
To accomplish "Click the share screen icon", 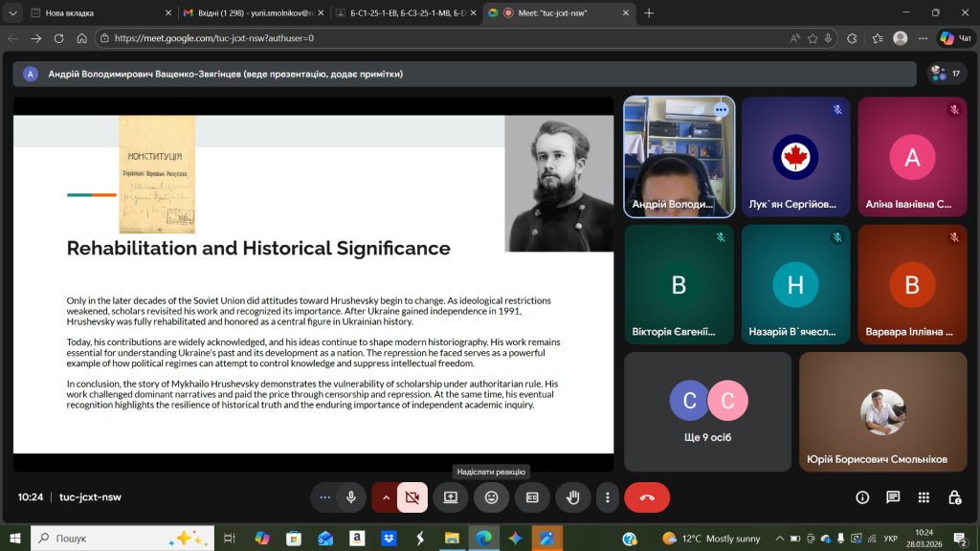I will pyautogui.click(x=450, y=497).
